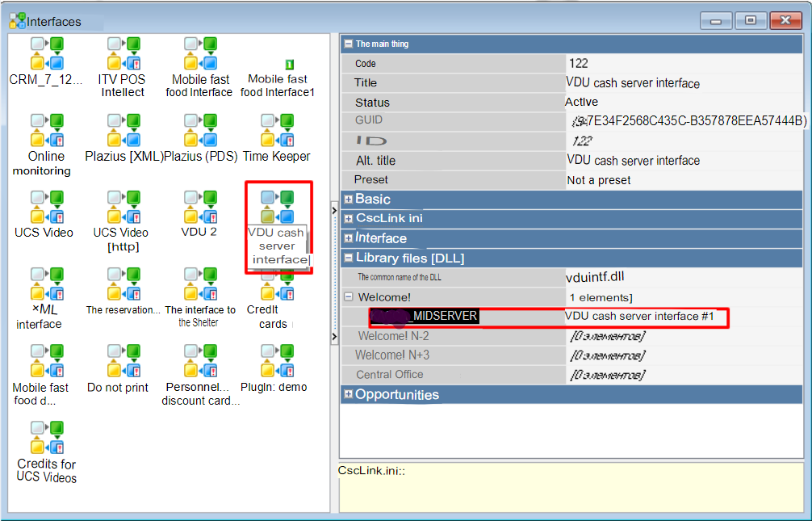Collapse the Library files [DLL] section

pos(348,258)
